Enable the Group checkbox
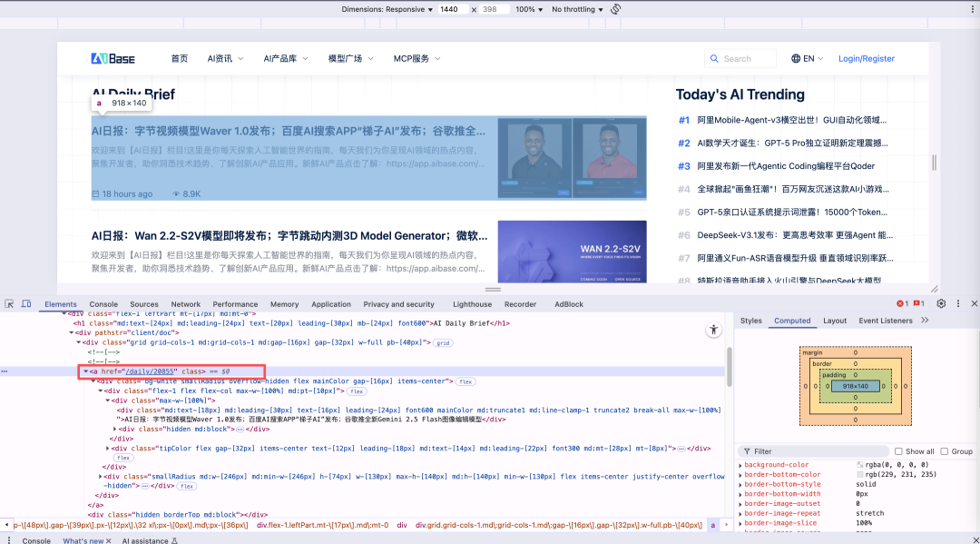The width and height of the screenshot is (980, 544). [945, 450]
